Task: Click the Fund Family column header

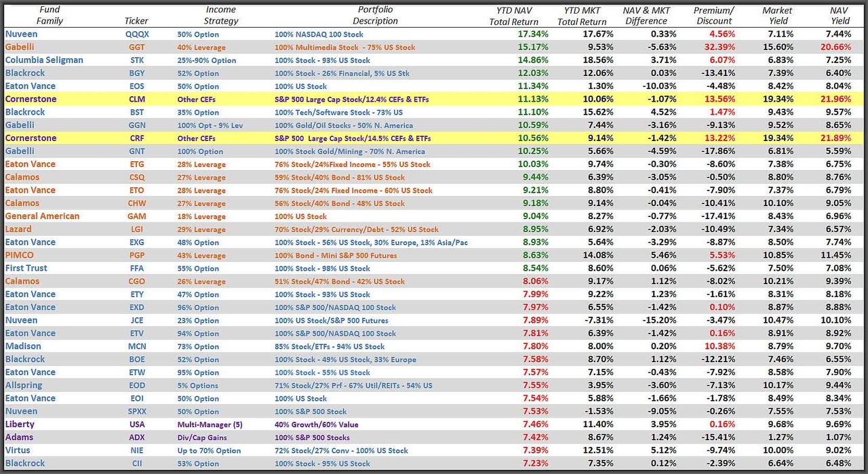Action: pos(47,16)
